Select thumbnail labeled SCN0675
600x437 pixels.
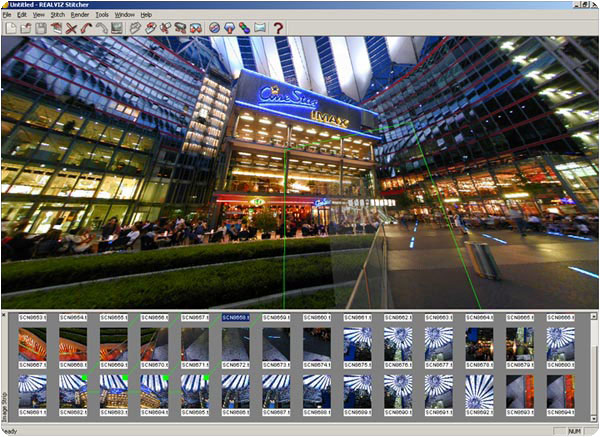point(357,344)
